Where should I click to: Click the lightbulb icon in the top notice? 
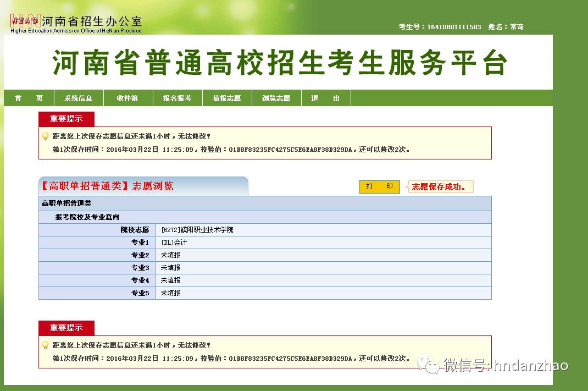[x=46, y=136]
